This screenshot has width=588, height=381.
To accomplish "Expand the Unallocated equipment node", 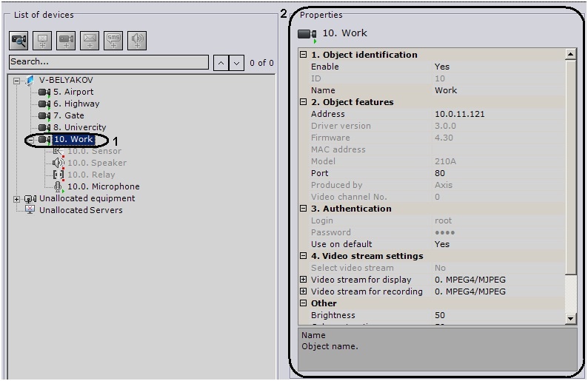I will [16, 199].
